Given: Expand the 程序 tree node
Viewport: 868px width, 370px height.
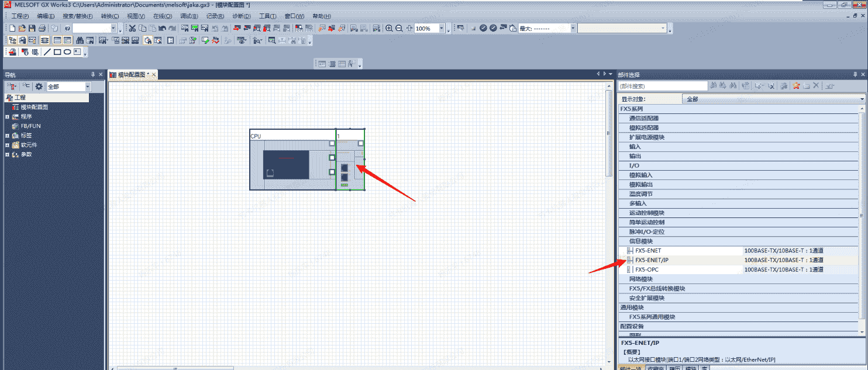Looking at the screenshot, I should (8, 117).
